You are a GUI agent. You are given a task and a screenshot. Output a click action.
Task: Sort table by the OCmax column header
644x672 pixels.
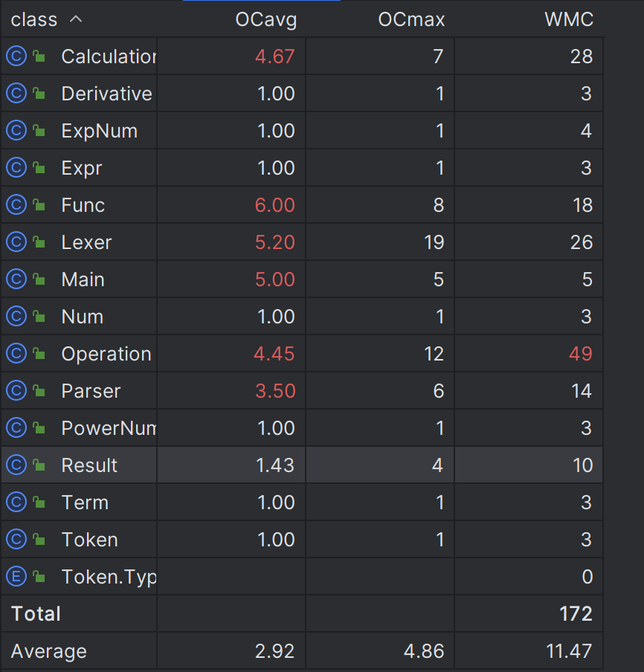click(412, 20)
